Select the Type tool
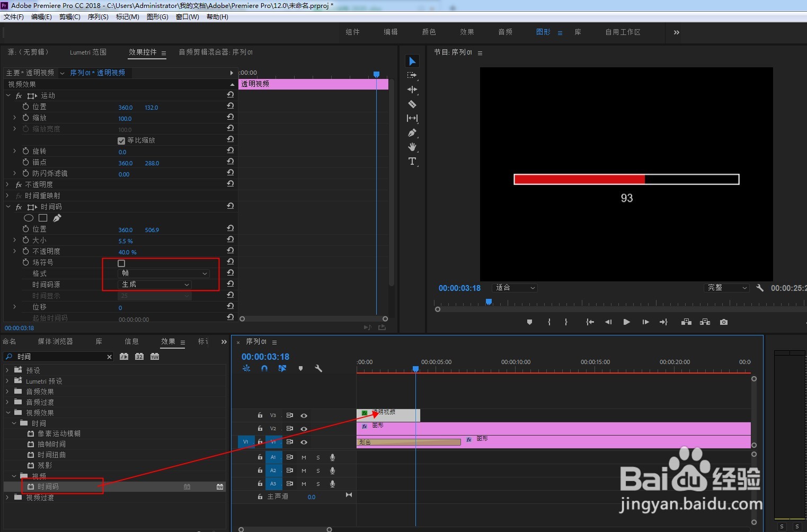This screenshot has width=807, height=532. click(x=412, y=161)
